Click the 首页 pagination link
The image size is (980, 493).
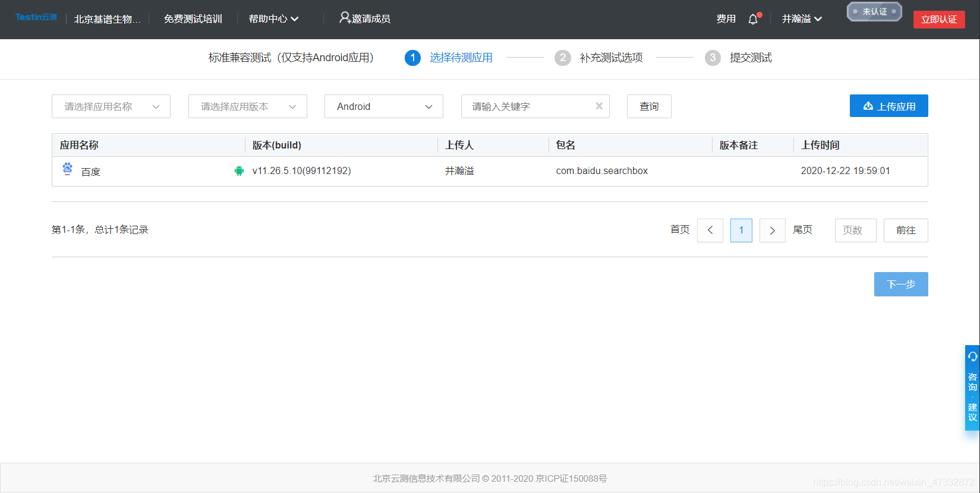680,230
